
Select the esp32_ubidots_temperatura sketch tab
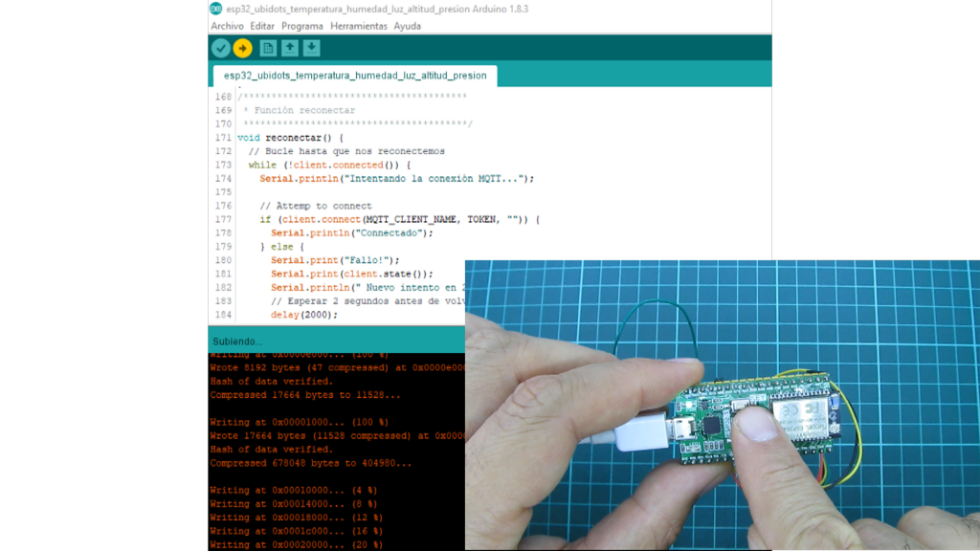pos(354,76)
